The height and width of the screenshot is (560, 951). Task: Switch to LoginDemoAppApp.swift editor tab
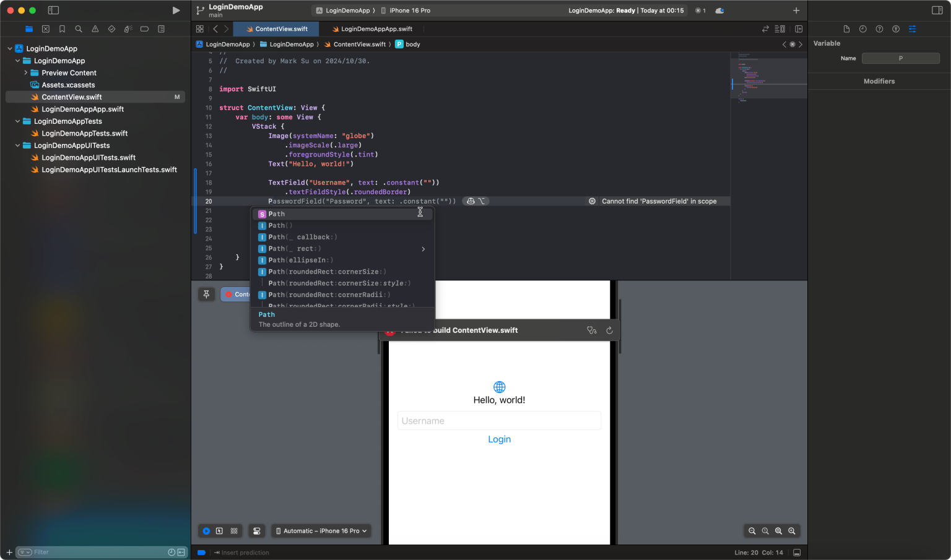pos(372,29)
